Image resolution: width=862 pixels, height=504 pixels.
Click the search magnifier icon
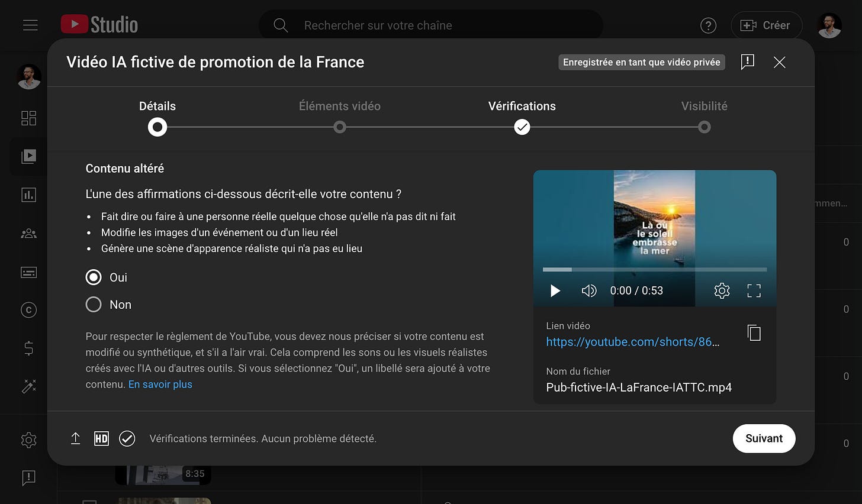[281, 25]
